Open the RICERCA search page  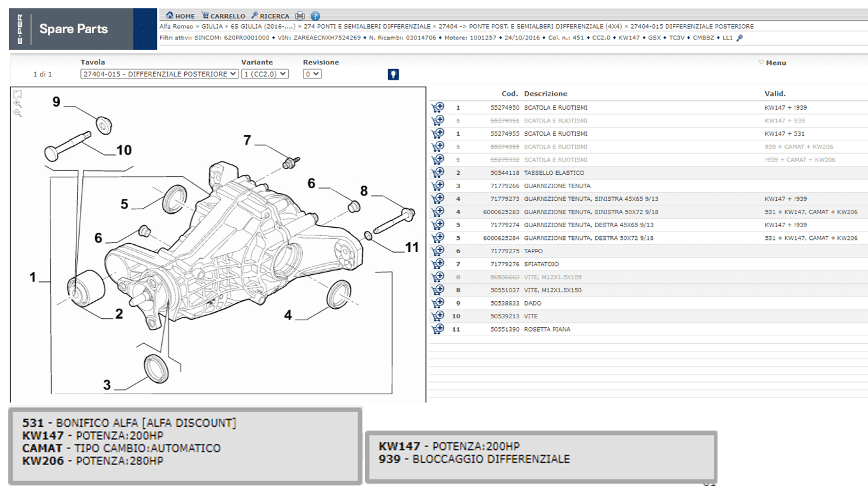tap(270, 16)
